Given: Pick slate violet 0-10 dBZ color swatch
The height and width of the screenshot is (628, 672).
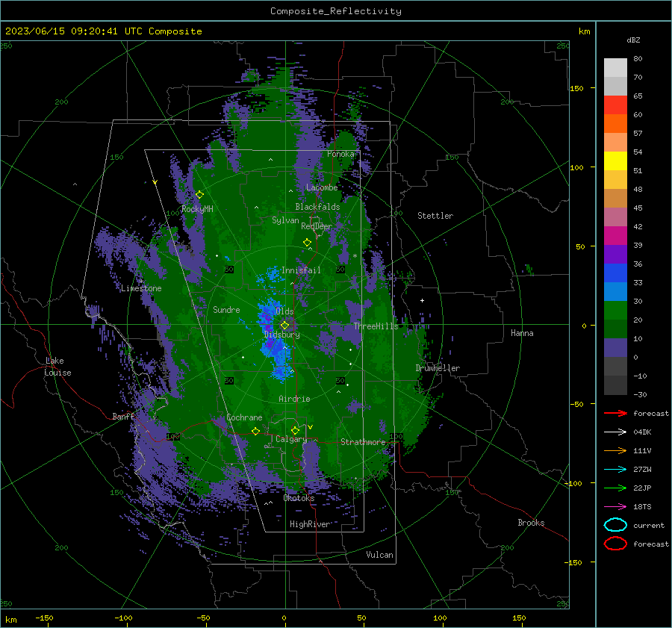Looking at the screenshot, I should click(x=615, y=348).
